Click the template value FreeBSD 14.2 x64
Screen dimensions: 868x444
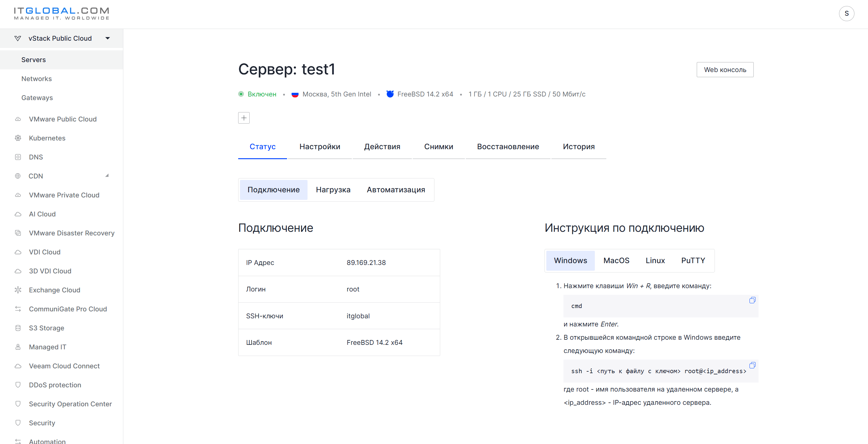374,343
